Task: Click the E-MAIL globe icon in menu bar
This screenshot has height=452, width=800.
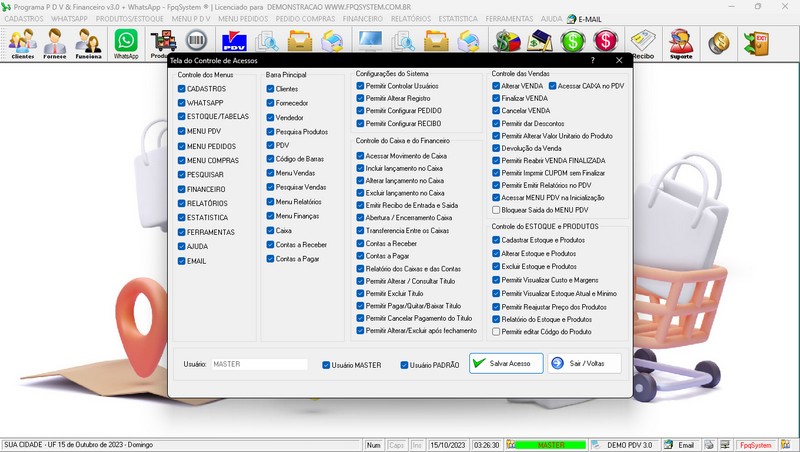Action: tap(571, 19)
